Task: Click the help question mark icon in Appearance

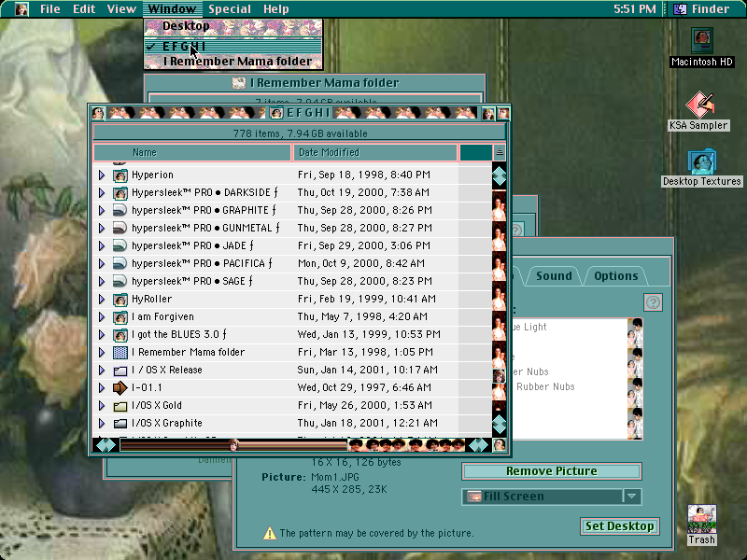Action: pyautogui.click(x=653, y=301)
